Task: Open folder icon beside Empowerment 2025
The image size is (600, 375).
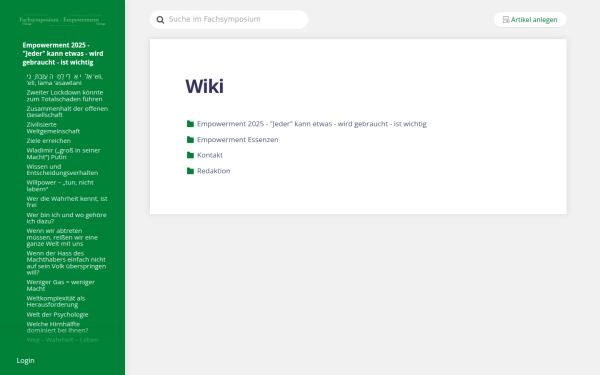Action: pos(190,124)
